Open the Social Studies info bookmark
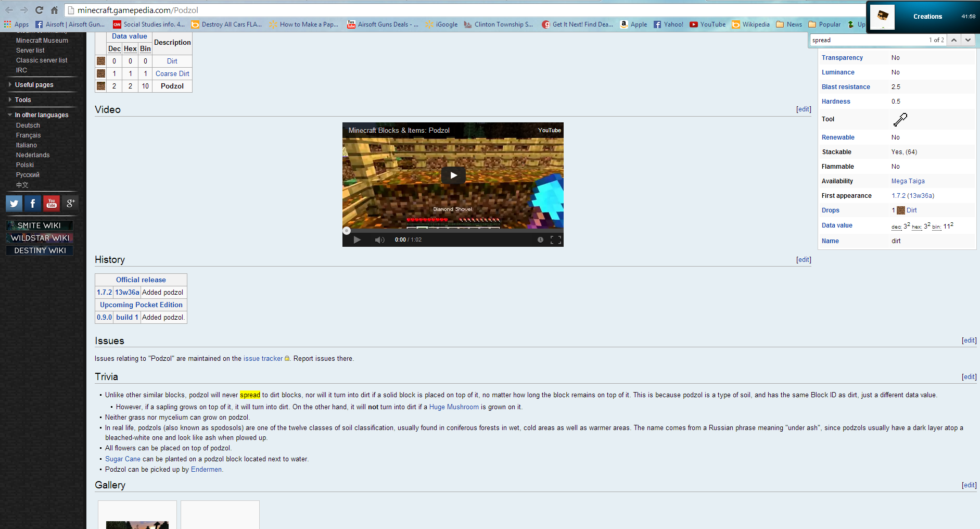 pyautogui.click(x=149, y=24)
